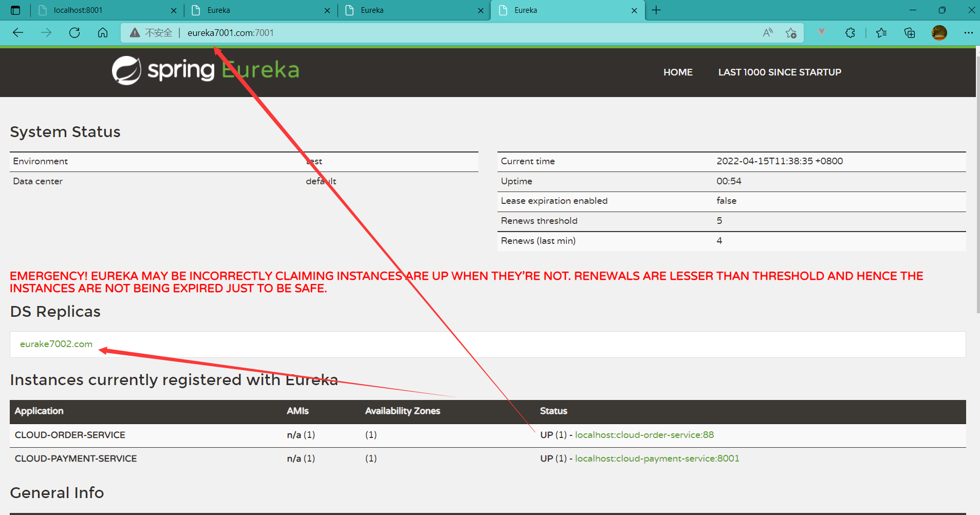Select Lease expiration enabled label
This screenshot has width=980, height=515.
pos(554,201)
